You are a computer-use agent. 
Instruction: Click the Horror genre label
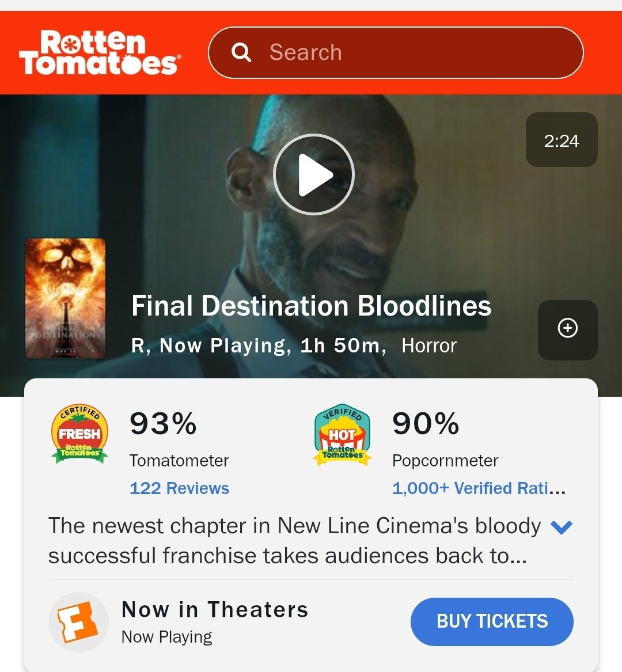point(429,346)
